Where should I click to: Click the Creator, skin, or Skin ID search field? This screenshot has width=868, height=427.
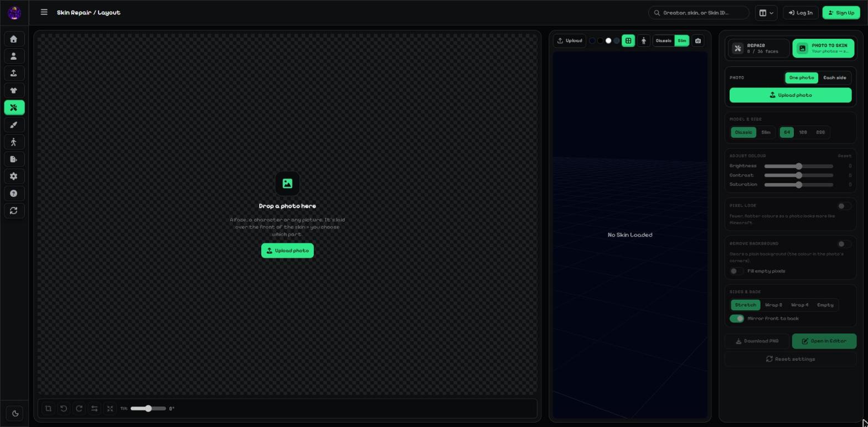pyautogui.click(x=699, y=13)
